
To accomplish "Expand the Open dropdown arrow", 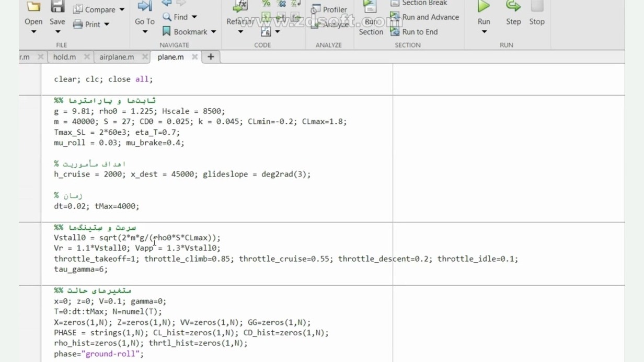I will click(33, 32).
